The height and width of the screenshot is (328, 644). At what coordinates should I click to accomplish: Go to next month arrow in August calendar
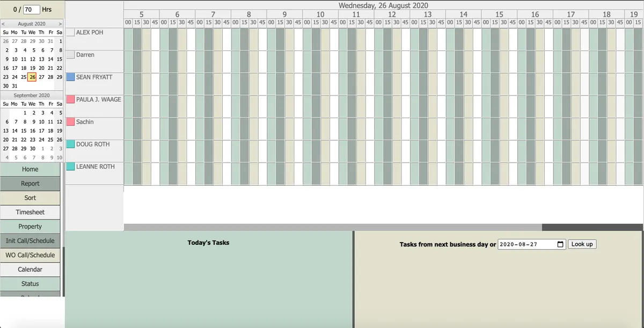[x=60, y=24]
